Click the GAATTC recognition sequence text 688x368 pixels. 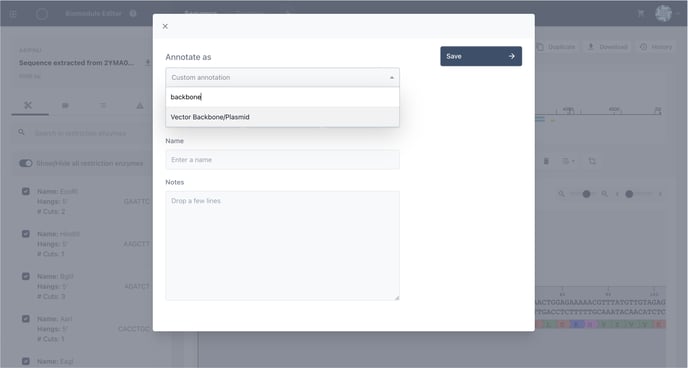(136, 202)
